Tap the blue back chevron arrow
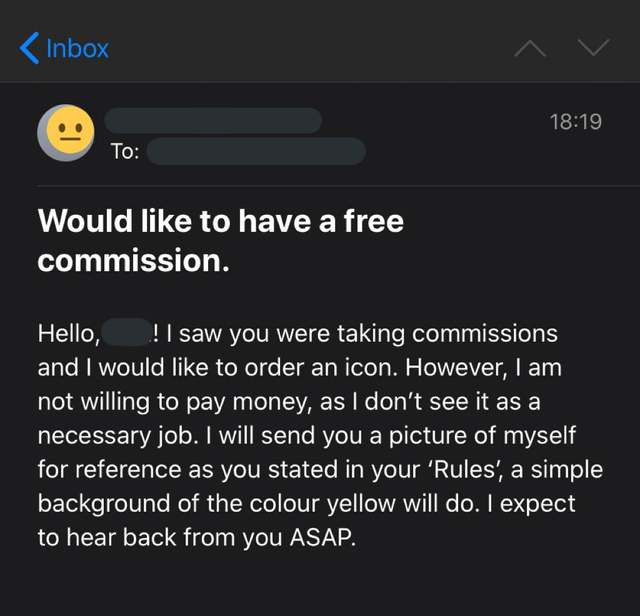The image size is (640, 616). [x=29, y=46]
